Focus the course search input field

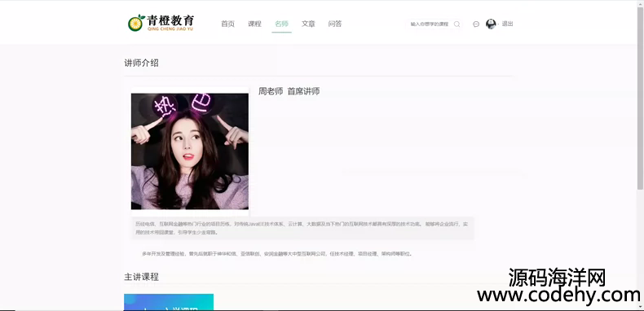(430, 24)
